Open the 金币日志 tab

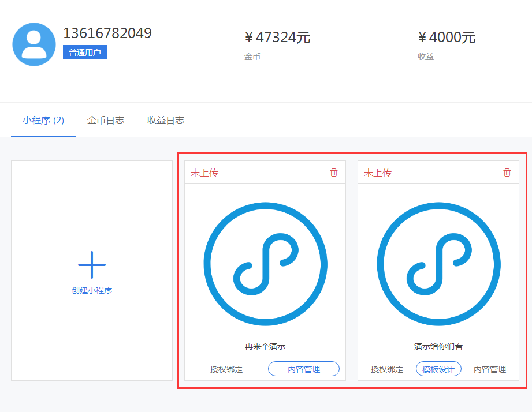click(x=106, y=121)
